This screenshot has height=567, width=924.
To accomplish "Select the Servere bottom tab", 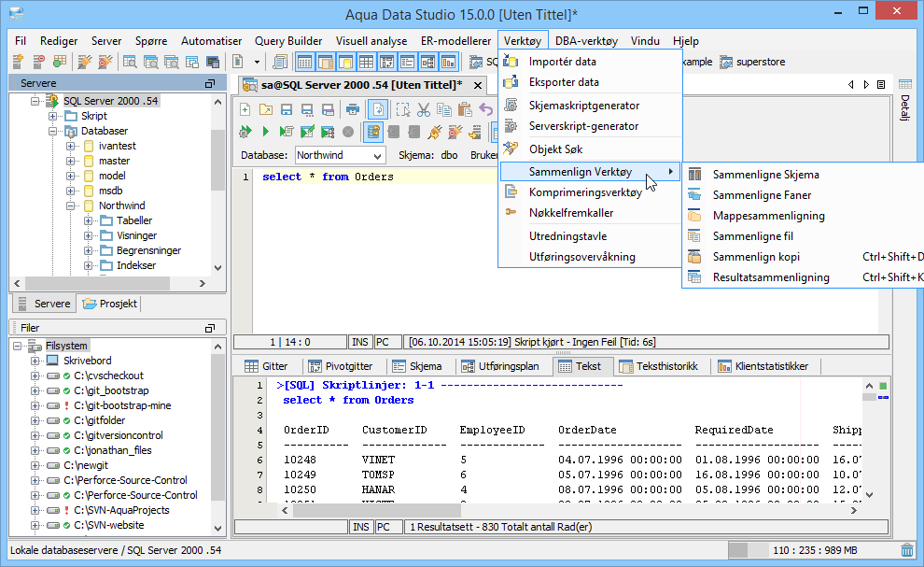I will click(x=44, y=304).
